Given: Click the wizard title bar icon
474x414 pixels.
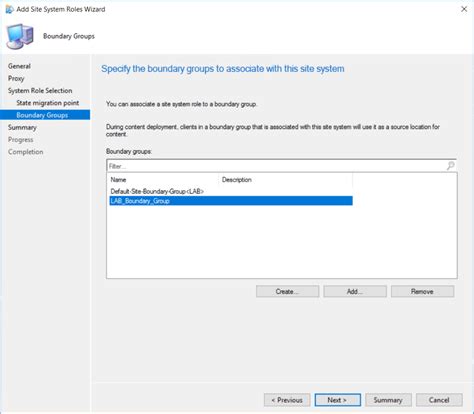Looking at the screenshot, I should tap(9, 9).
